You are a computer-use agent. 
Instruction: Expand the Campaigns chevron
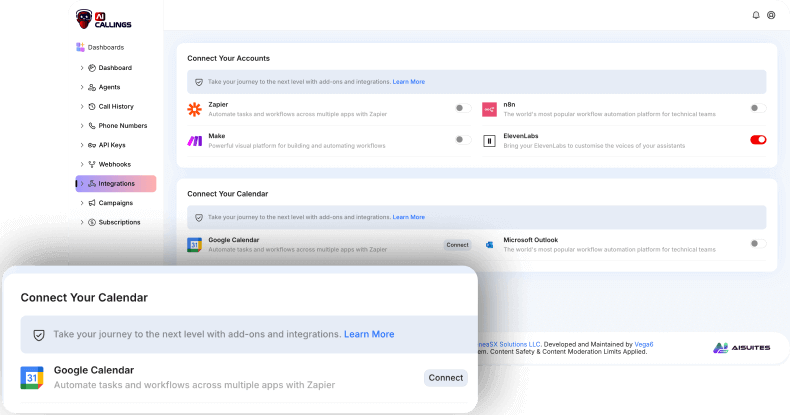pyautogui.click(x=82, y=203)
